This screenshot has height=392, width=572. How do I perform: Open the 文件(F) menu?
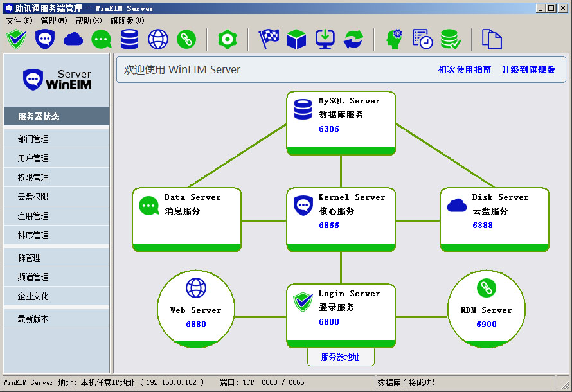click(19, 21)
